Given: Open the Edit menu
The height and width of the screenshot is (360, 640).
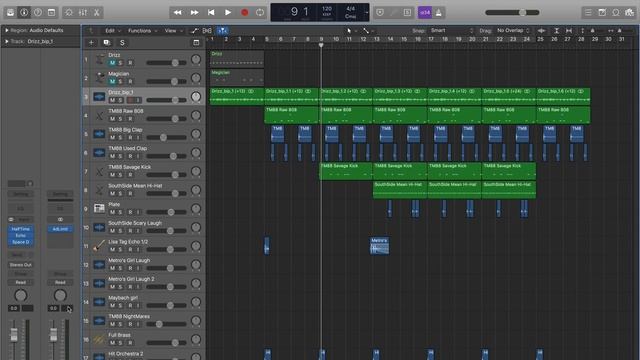Looking at the screenshot, I should pyautogui.click(x=113, y=31).
